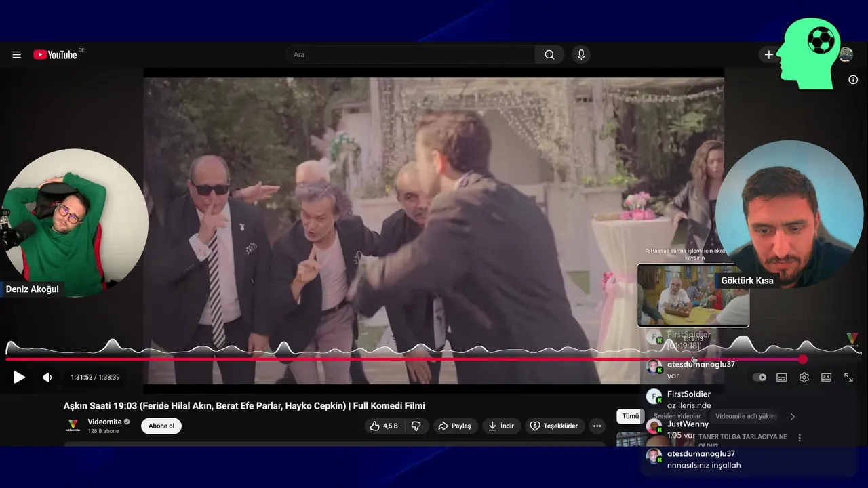Click the İndir download button

click(502, 426)
